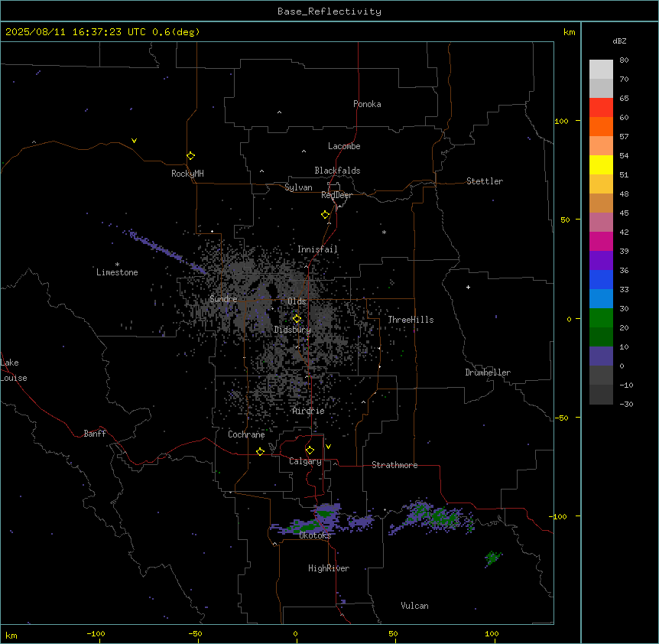The height and width of the screenshot is (644, 659).
Task: Click the Stettler city label
Action: [485, 181]
